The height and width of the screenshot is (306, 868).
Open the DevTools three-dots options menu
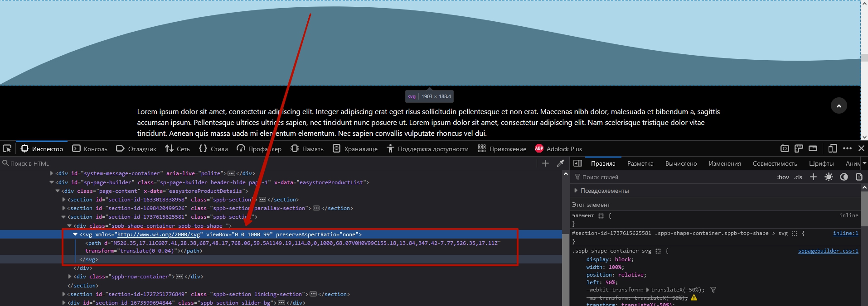pos(847,148)
